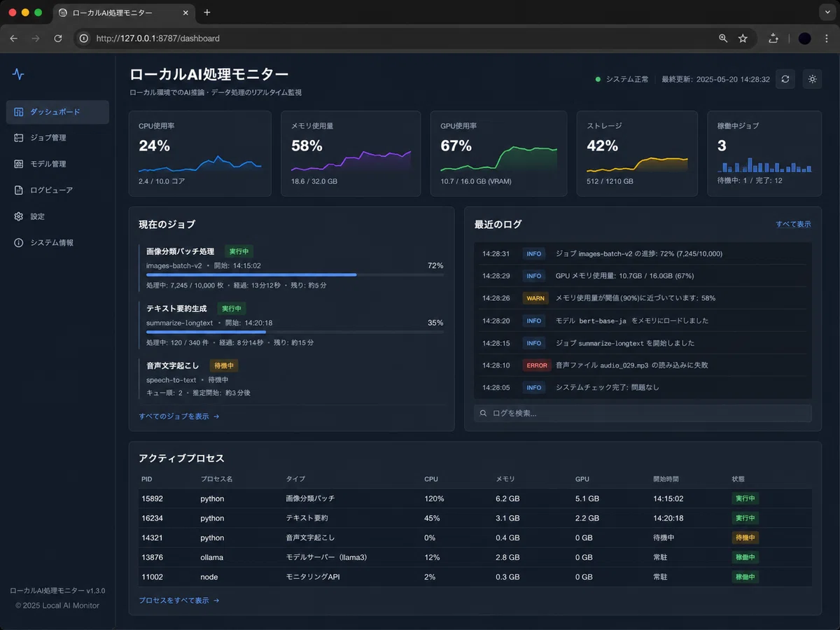Click the CPU使用率 line chart

pyautogui.click(x=200, y=163)
